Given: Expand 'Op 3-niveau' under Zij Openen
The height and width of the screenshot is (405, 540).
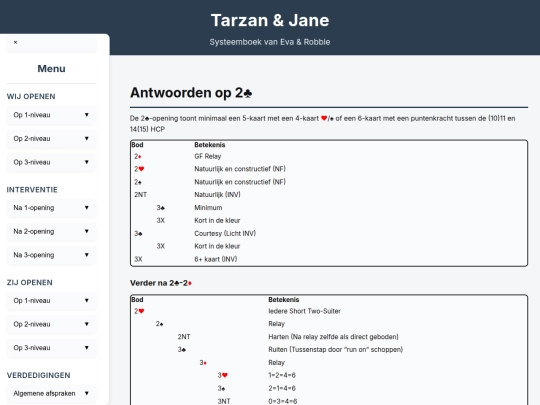Looking at the screenshot, I should coord(51,348).
